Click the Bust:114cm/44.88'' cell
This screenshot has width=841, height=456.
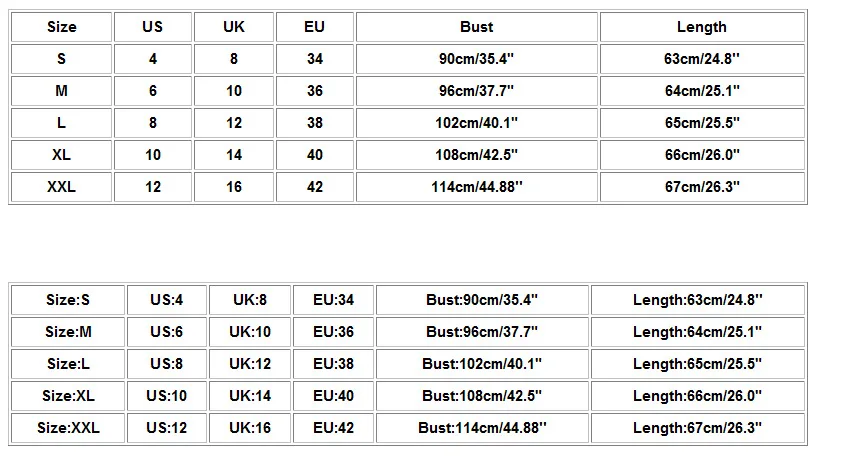483,428
